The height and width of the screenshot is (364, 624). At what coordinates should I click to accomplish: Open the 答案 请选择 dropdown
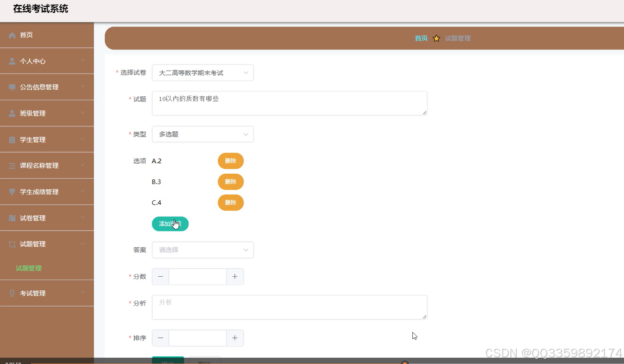click(x=203, y=250)
